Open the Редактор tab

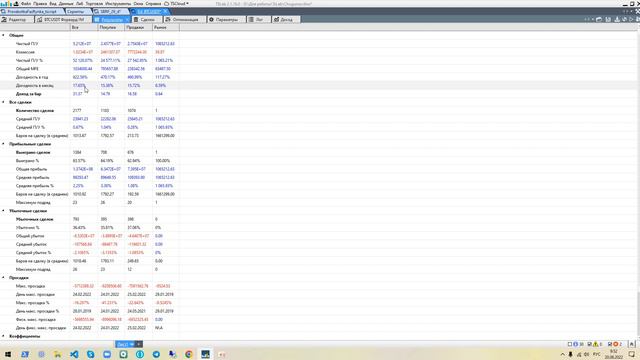point(17,20)
